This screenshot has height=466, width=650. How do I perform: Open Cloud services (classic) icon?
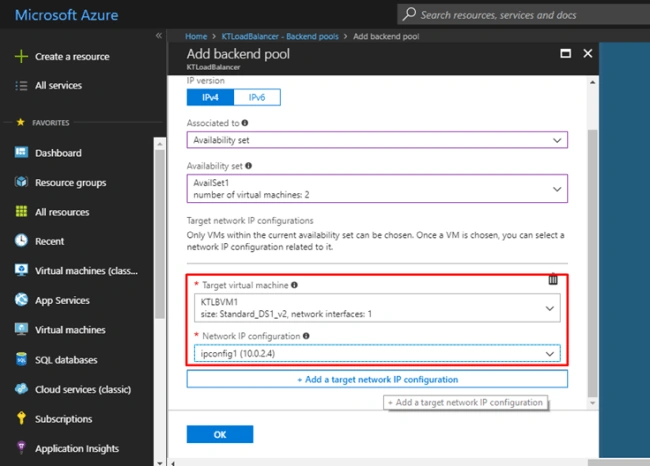pos(21,389)
